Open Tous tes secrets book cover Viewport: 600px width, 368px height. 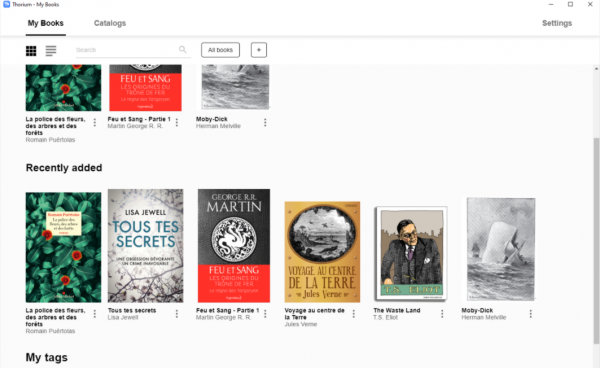point(145,246)
